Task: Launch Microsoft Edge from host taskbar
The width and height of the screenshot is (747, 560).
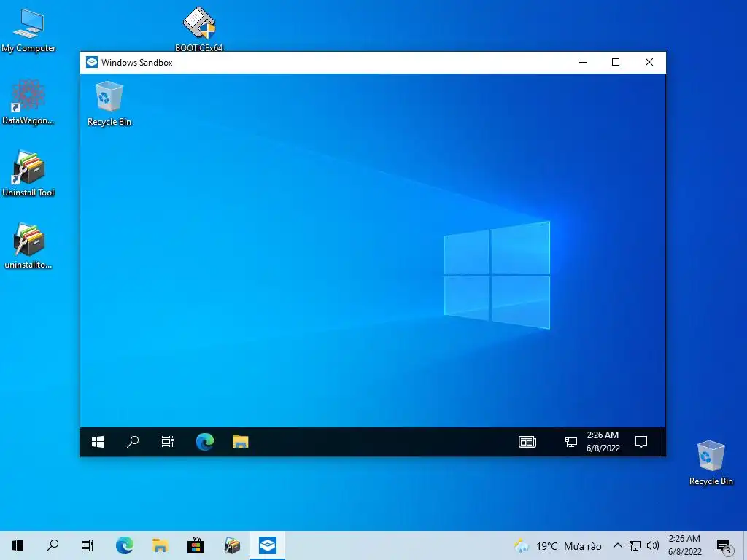Action: click(124, 545)
